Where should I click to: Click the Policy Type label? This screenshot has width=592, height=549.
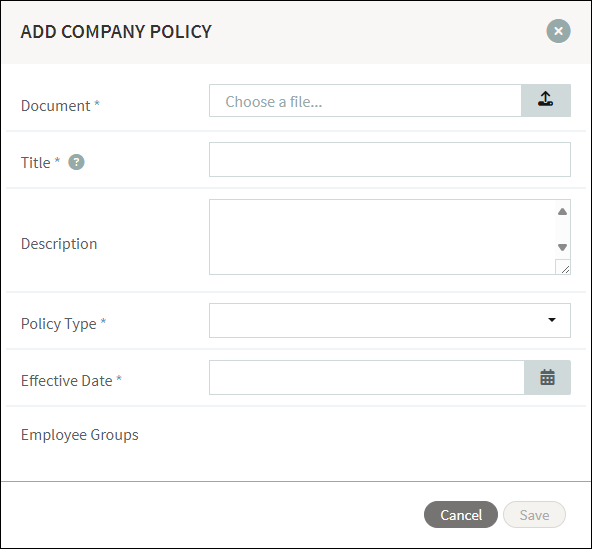(x=63, y=324)
